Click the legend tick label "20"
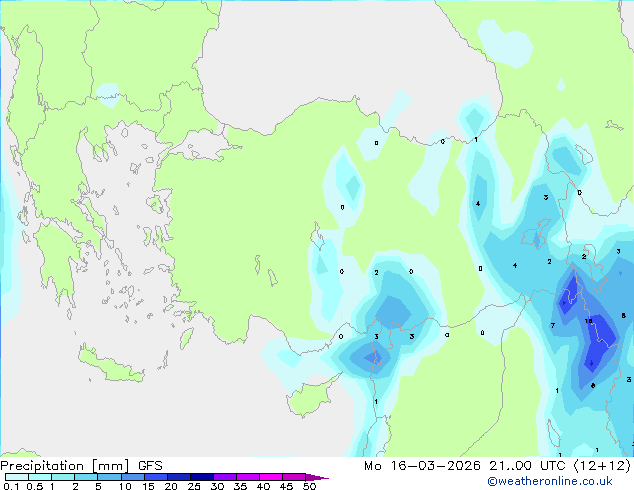The image size is (634, 490). point(171,486)
